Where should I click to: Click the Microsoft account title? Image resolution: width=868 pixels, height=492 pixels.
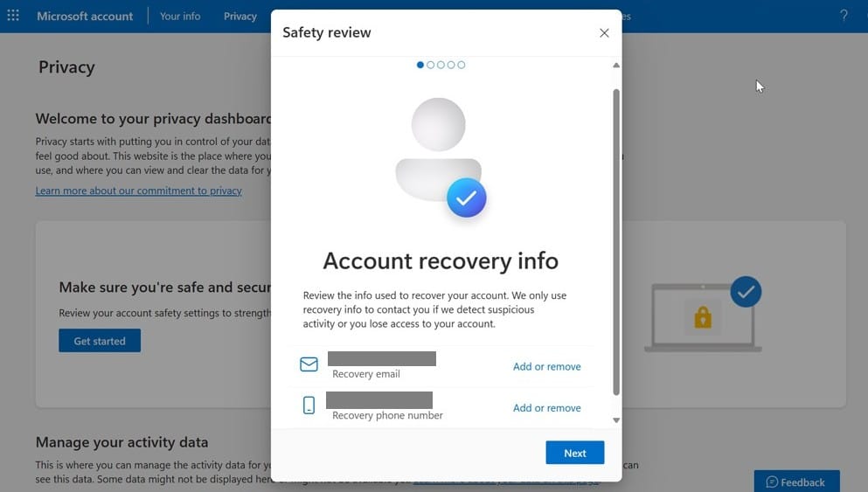(x=85, y=16)
